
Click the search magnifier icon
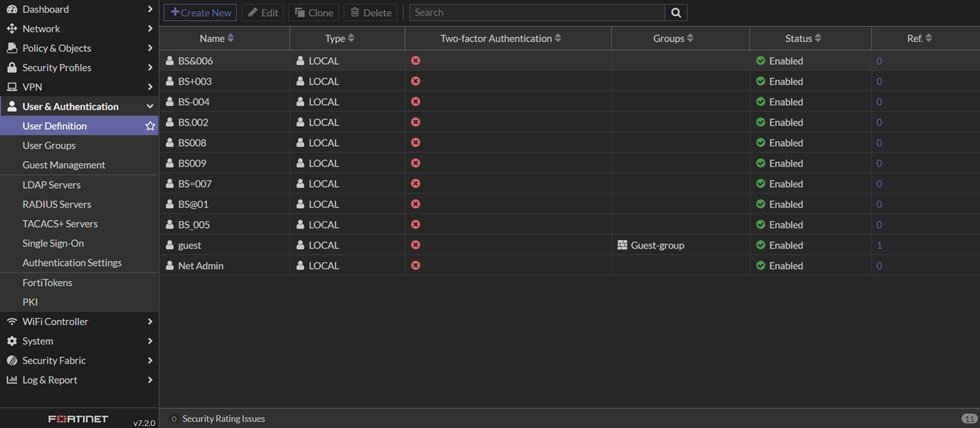click(x=676, y=13)
